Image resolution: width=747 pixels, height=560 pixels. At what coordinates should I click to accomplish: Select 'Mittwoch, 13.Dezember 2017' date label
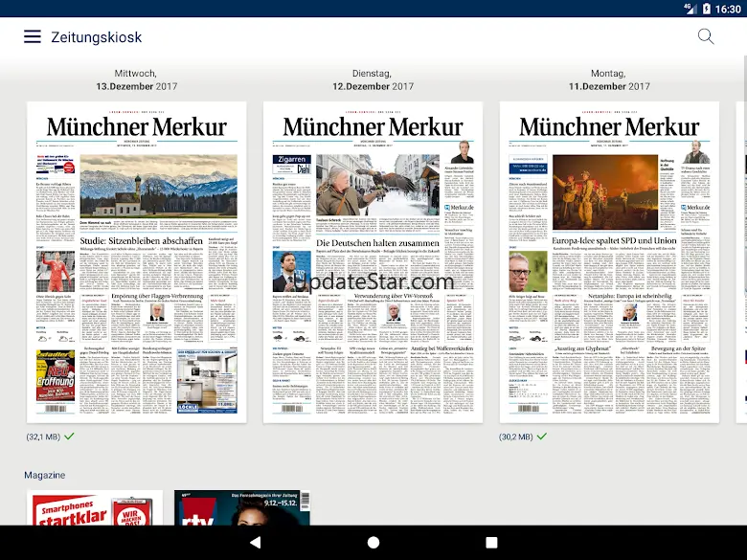pos(136,79)
